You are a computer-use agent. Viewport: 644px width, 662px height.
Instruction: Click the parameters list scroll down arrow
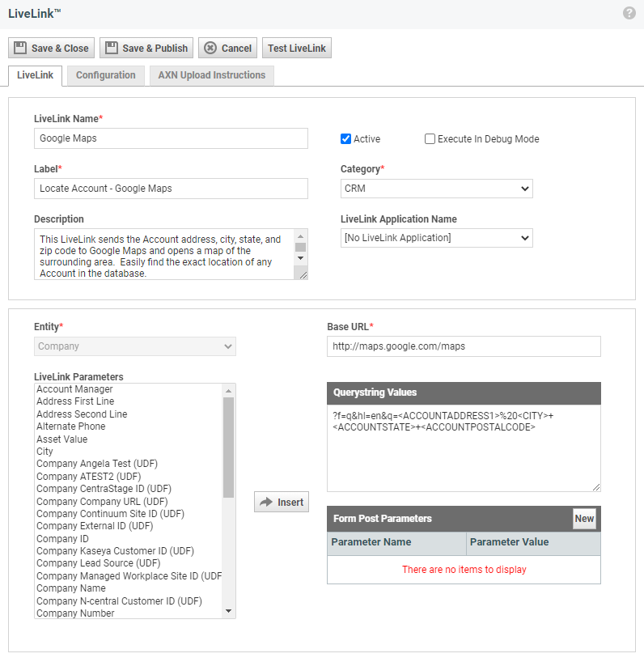click(229, 611)
